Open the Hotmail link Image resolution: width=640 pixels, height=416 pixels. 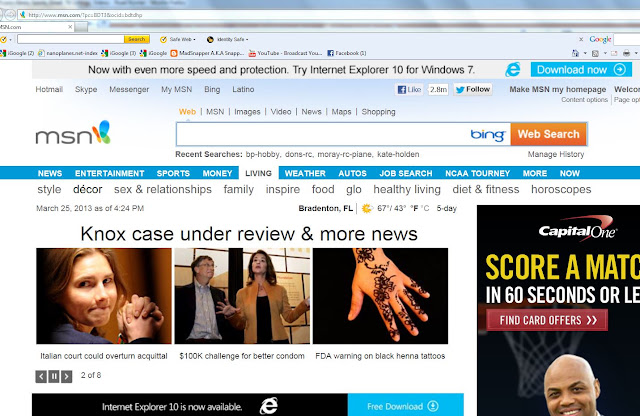pyautogui.click(x=49, y=89)
